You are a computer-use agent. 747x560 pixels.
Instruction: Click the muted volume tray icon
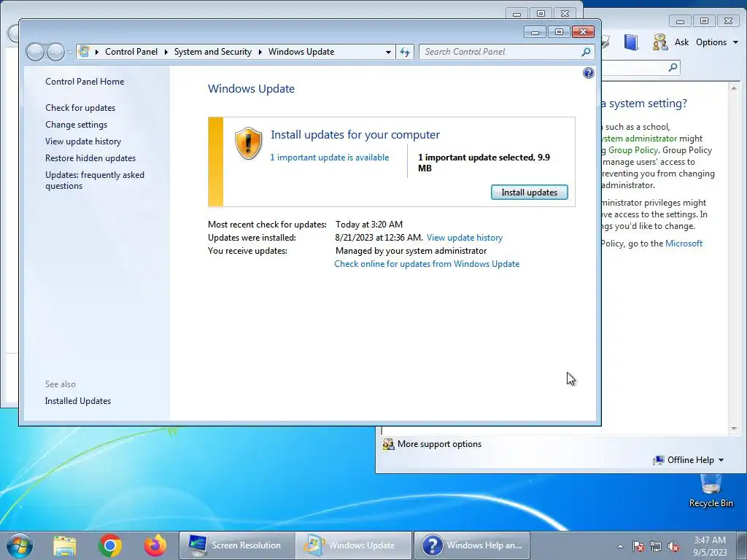click(x=673, y=547)
